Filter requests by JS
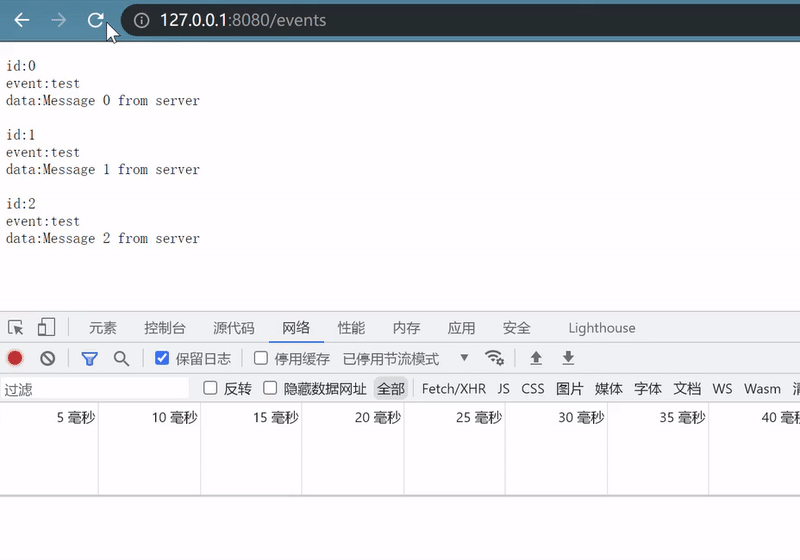This screenshot has width=800, height=560. [x=503, y=389]
